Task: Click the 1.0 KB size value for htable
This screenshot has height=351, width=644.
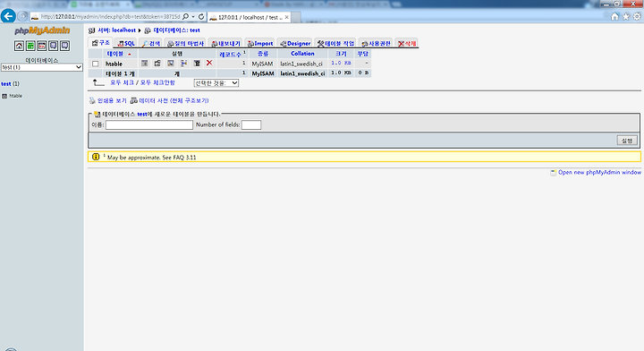Action: point(341,63)
